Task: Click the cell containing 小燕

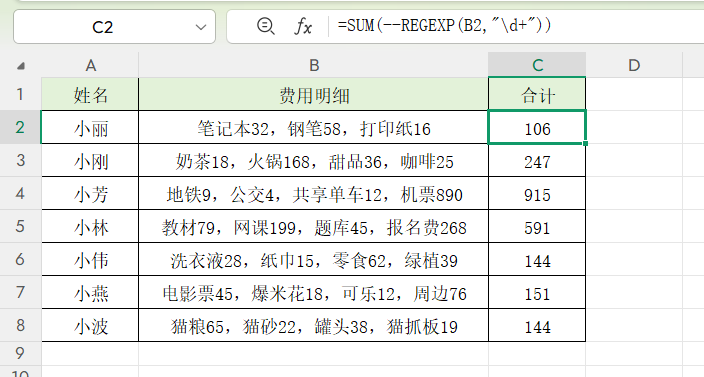Action: [x=90, y=292]
